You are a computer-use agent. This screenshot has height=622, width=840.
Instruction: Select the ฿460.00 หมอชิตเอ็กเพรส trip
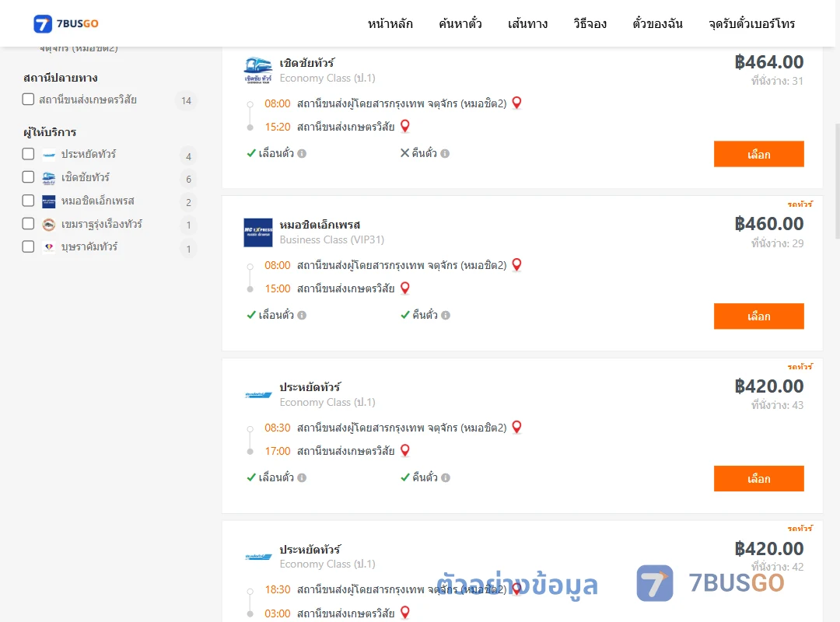click(758, 316)
